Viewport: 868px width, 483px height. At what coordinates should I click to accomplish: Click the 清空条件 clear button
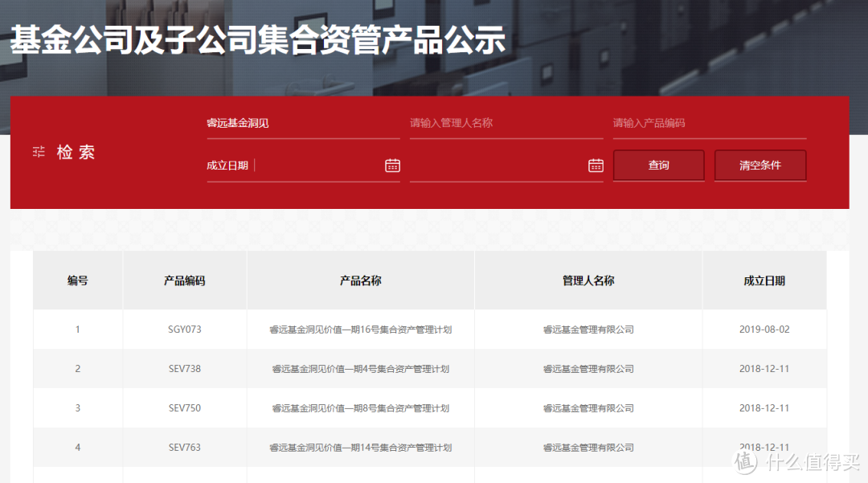[760, 166]
